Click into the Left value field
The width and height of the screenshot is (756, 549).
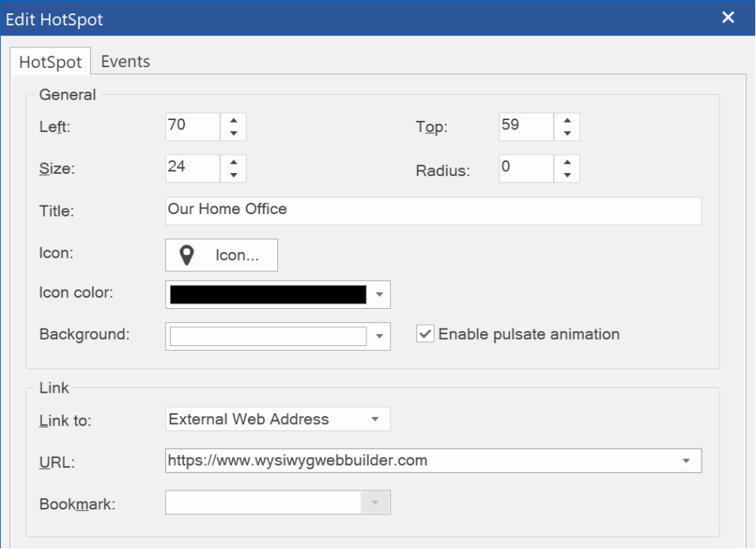pos(192,126)
